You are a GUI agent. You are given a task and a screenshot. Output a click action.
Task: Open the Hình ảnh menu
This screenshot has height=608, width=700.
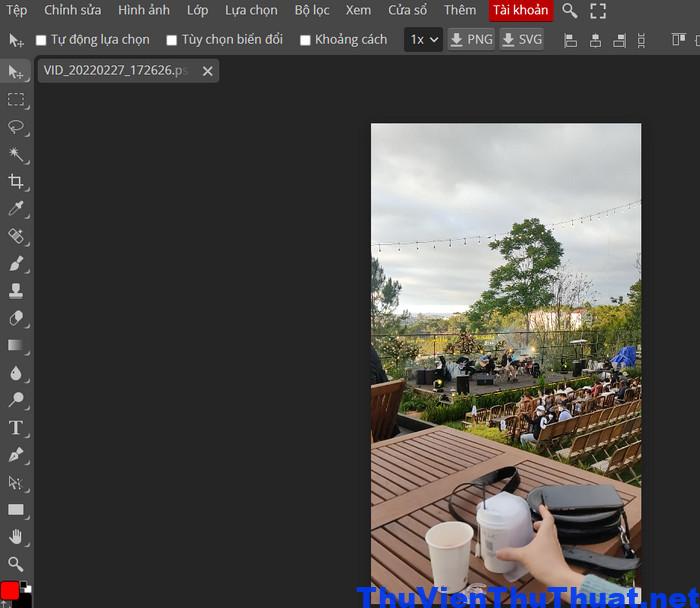[144, 10]
